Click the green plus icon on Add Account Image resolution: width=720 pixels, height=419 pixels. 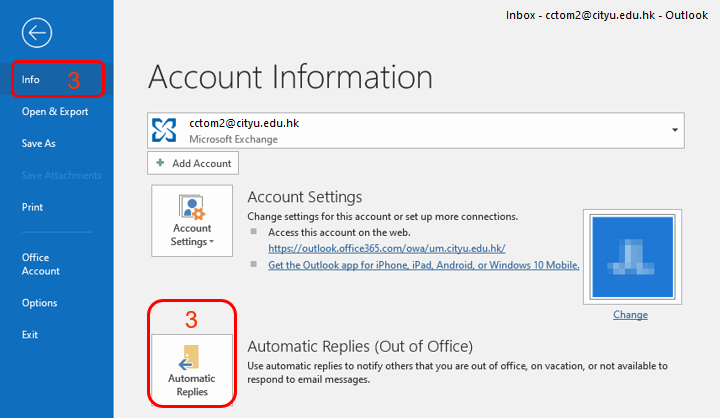[160, 163]
